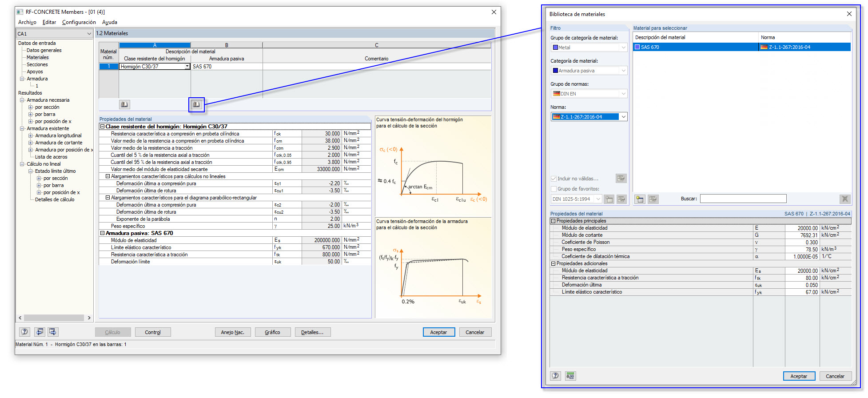
Task: Open the CA1 case dropdown
Action: point(89,34)
